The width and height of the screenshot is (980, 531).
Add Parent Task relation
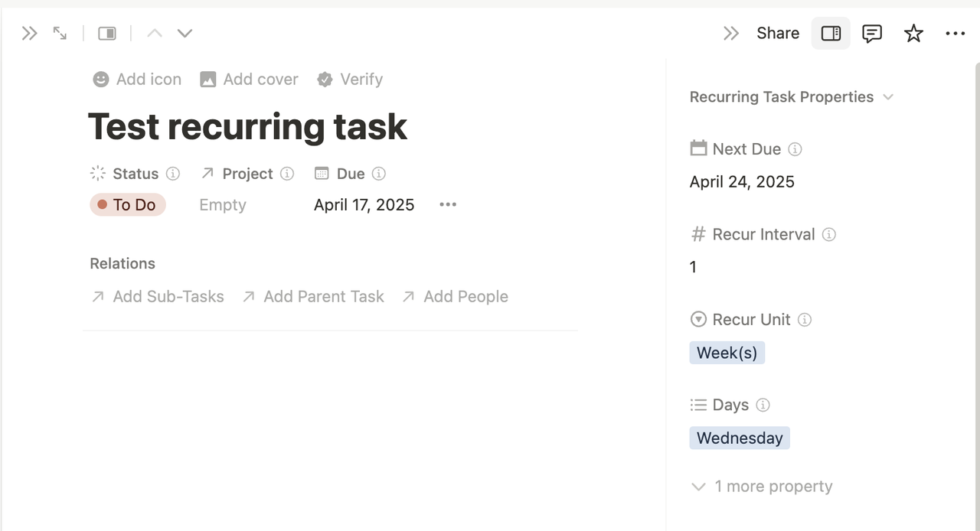(313, 297)
